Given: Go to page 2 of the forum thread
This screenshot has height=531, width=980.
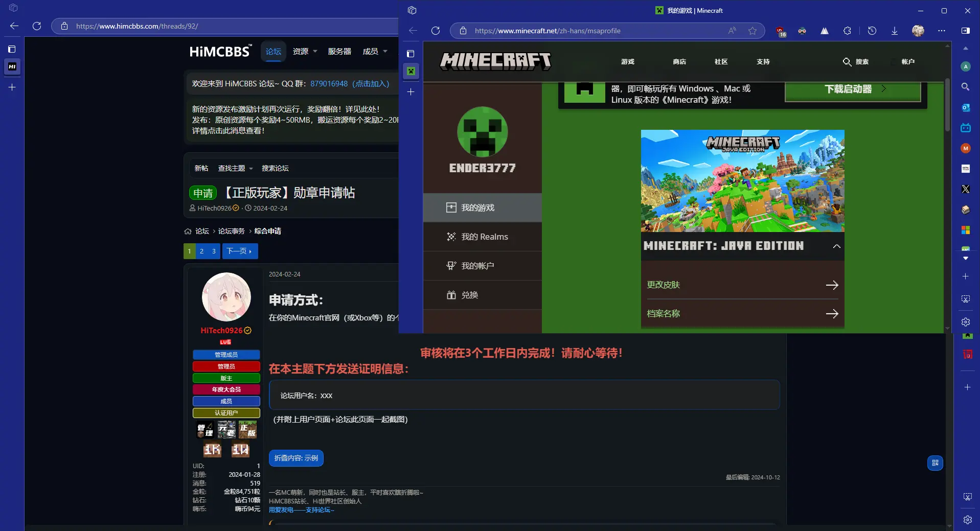Looking at the screenshot, I should tap(202, 251).
